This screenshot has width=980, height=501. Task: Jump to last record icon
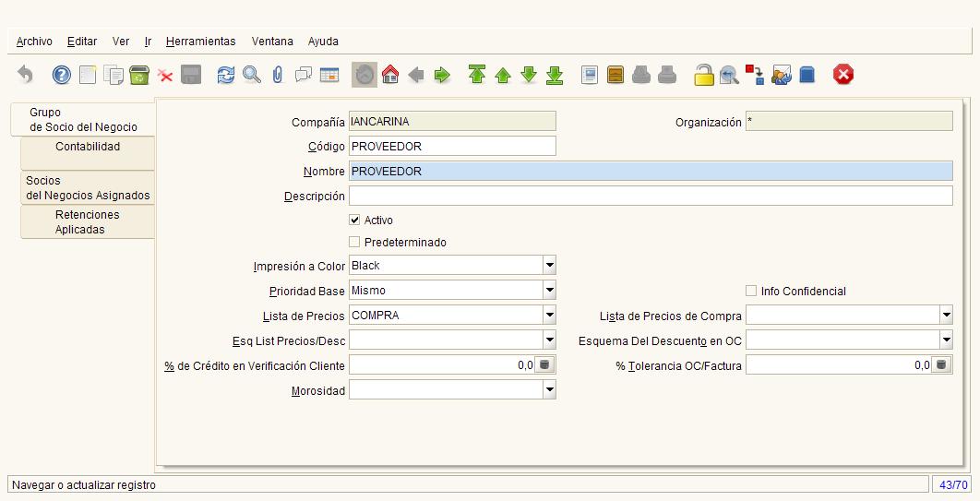[x=555, y=75]
